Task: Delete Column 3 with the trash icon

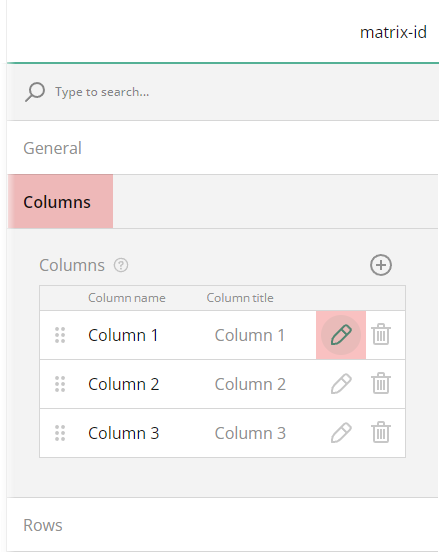Action: [x=381, y=432]
